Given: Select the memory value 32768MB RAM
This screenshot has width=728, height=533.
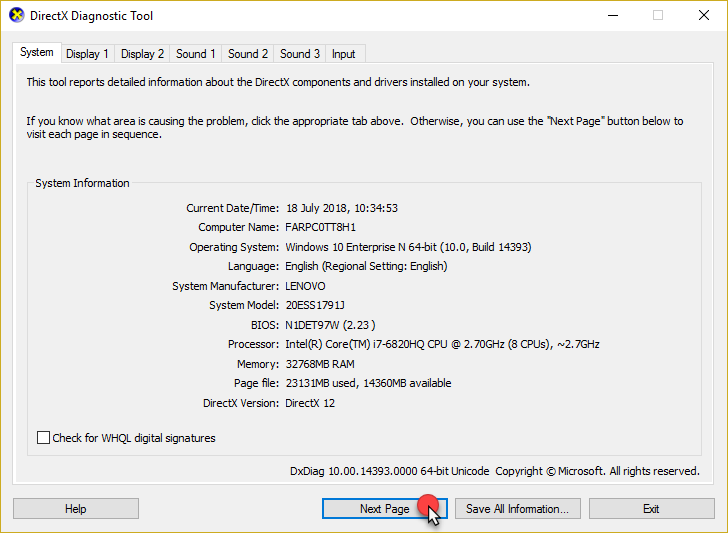Looking at the screenshot, I should tap(320, 364).
